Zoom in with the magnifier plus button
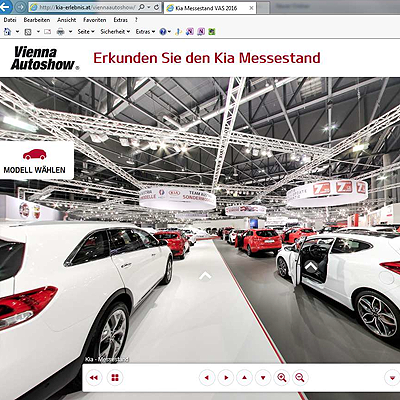400x400 pixels. click(282, 378)
